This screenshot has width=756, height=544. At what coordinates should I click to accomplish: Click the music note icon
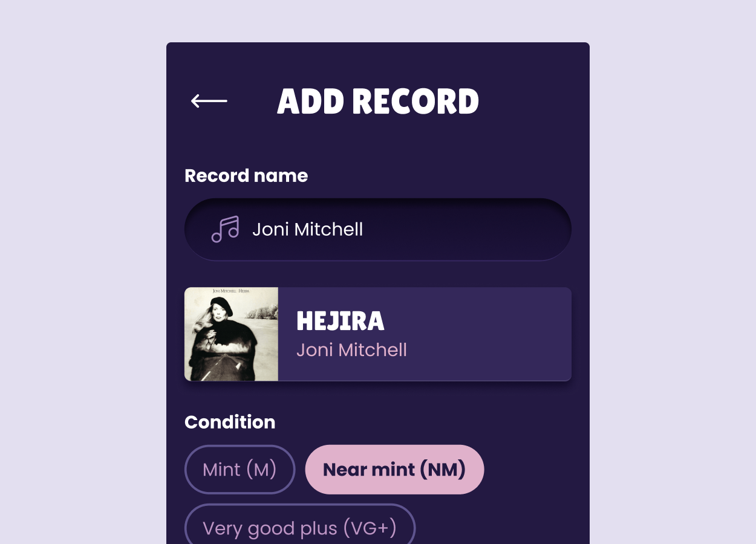tap(225, 230)
